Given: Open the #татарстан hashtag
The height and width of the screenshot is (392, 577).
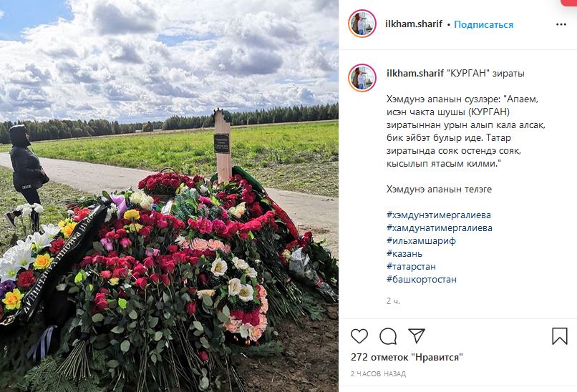Looking at the screenshot, I should 411,266.
